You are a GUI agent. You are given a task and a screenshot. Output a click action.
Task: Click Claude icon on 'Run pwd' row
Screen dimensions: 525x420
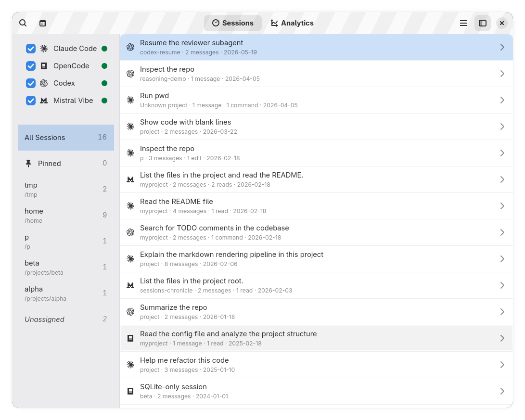(x=130, y=100)
